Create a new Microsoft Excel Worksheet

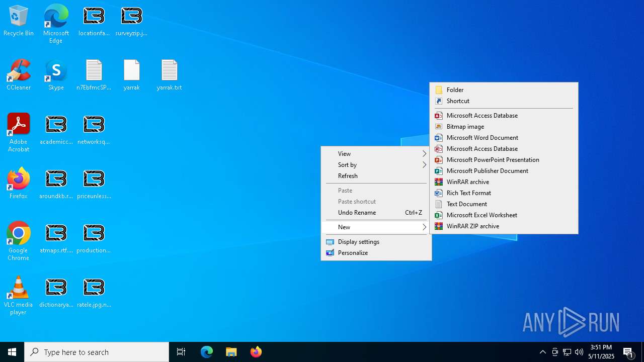pyautogui.click(x=504, y=215)
